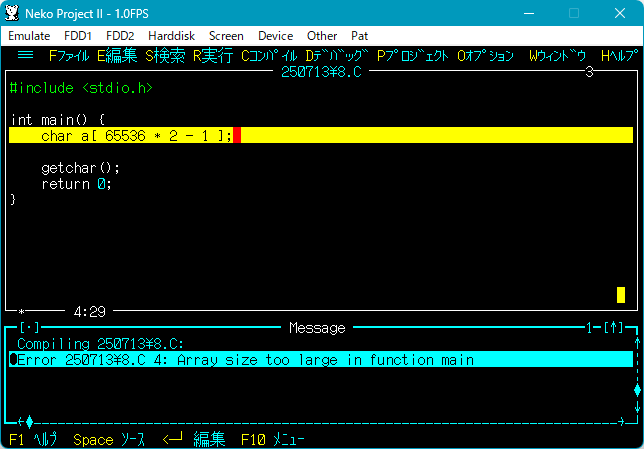Open the Dデバッグ (Debug) menu
The width and height of the screenshot is (644, 449).
click(337, 55)
